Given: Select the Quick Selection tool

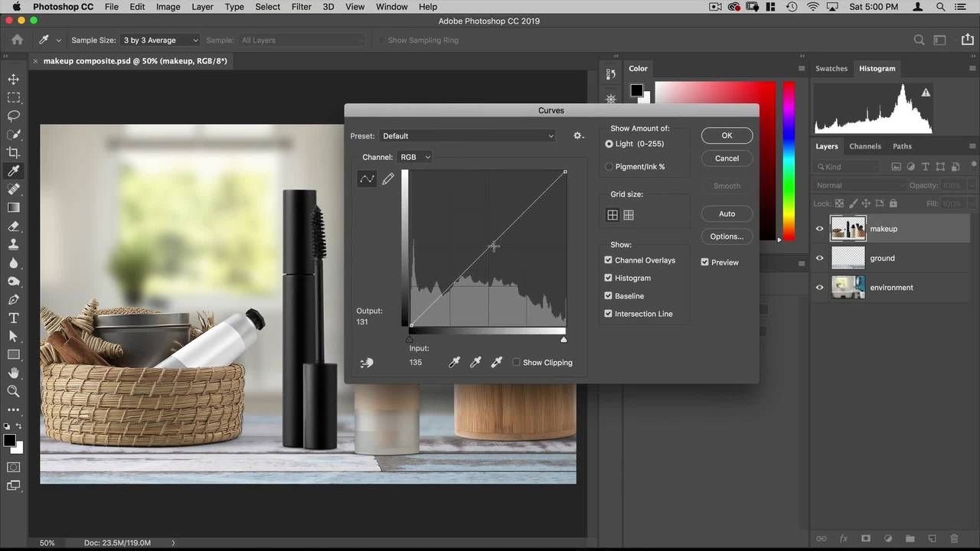Looking at the screenshot, I should click(14, 134).
